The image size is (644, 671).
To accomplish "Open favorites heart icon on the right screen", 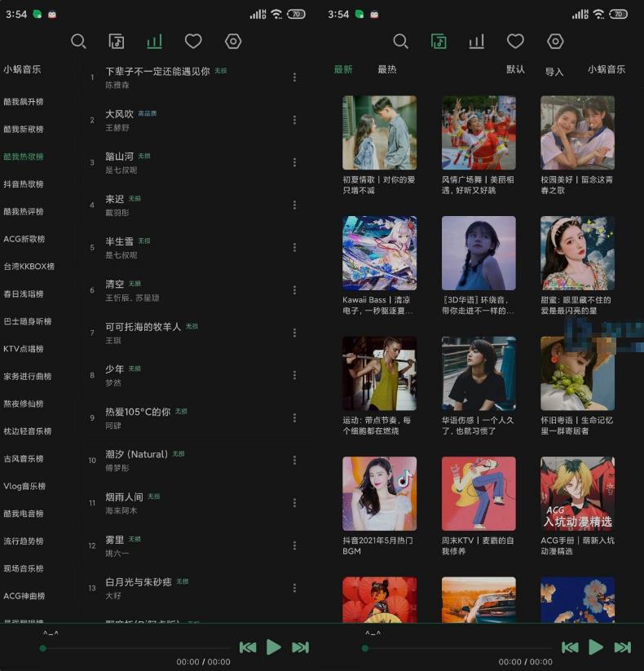I will click(x=515, y=42).
